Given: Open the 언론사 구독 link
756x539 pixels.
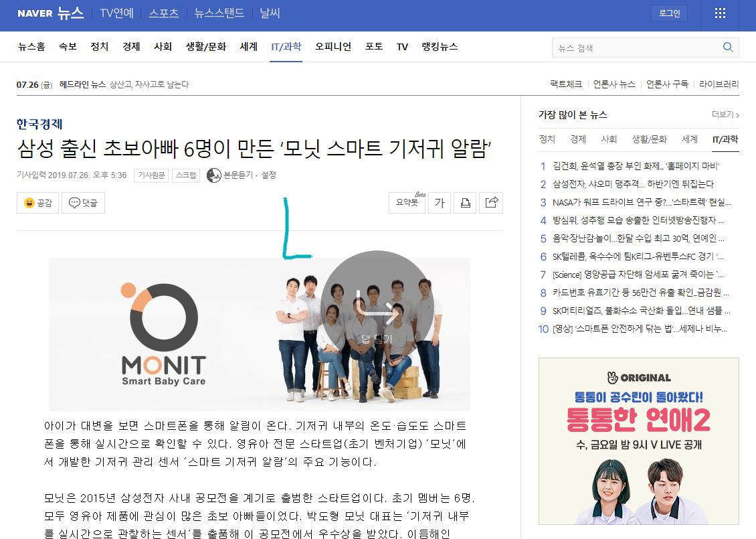Looking at the screenshot, I should [667, 84].
